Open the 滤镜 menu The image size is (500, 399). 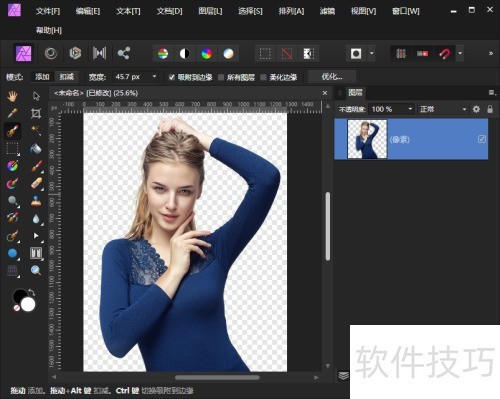[327, 11]
